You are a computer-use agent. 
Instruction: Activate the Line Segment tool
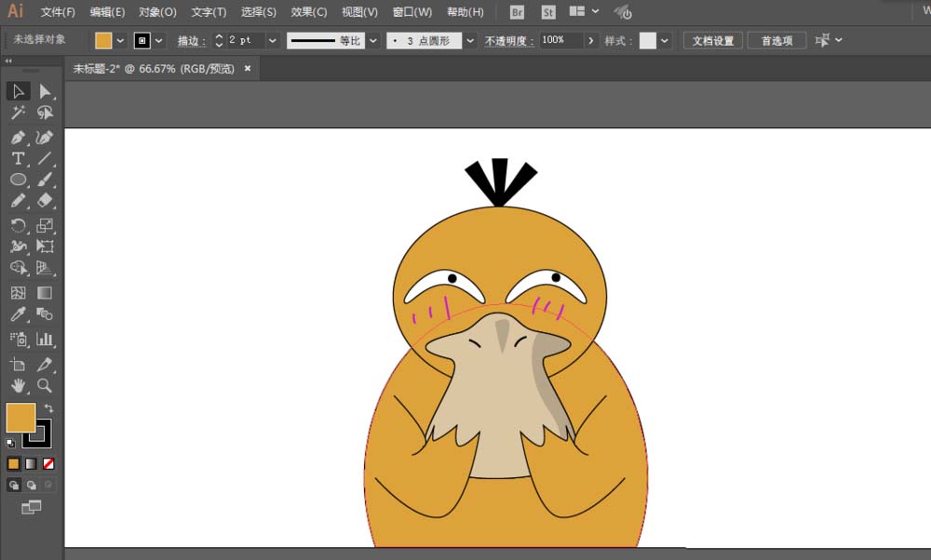45,159
